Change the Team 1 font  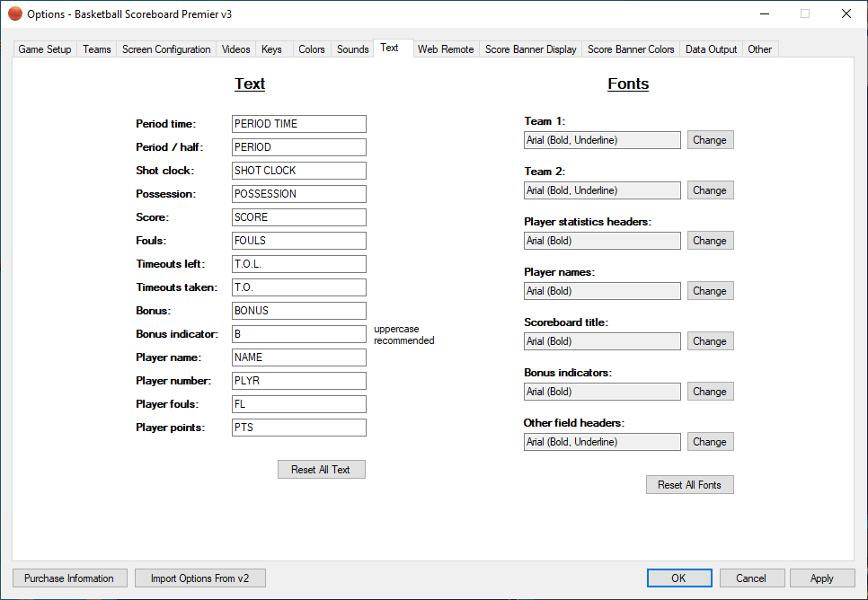(x=710, y=140)
